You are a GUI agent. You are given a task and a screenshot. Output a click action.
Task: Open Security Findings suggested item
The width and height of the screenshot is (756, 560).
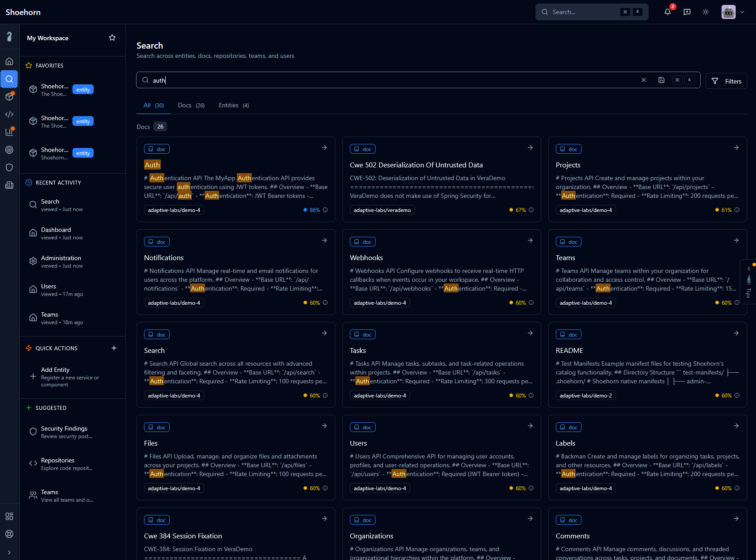pos(64,432)
